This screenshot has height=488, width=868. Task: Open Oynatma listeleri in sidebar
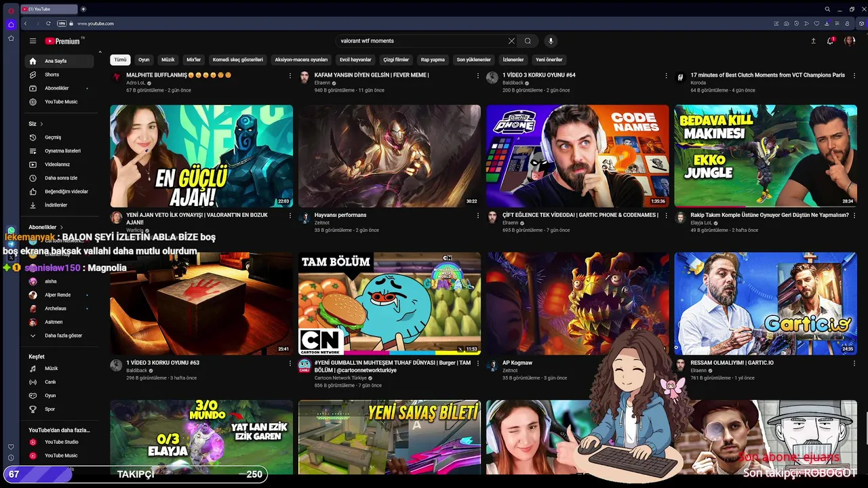[61, 150]
